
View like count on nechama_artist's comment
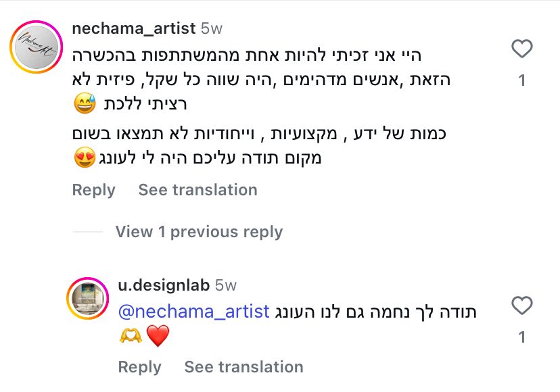point(521,80)
